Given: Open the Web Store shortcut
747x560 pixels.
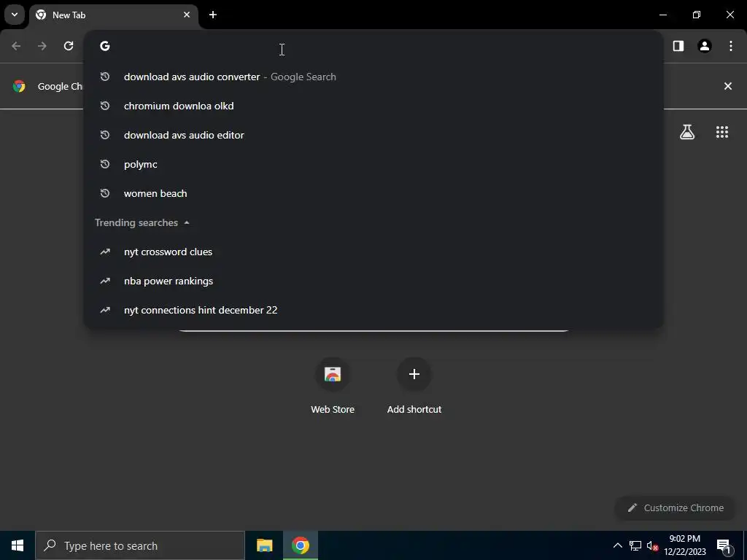Looking at the screenshot, I should coord(333,386).
